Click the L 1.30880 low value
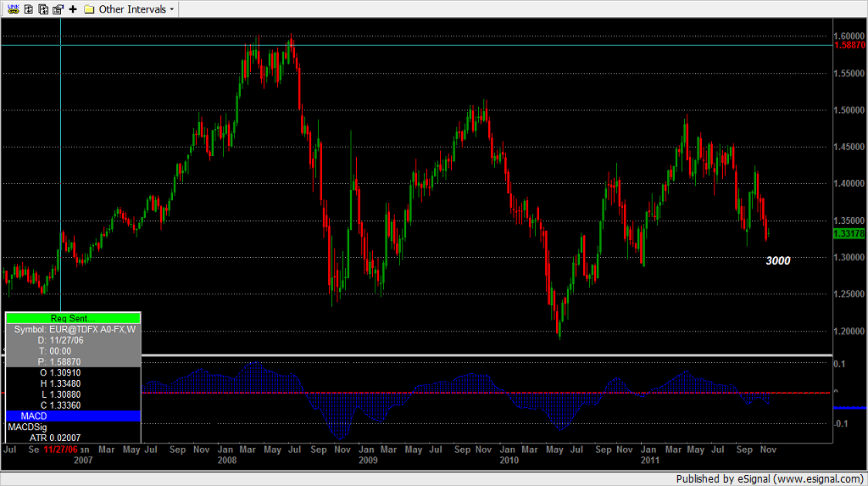868x486 pixels. pyautogui.click(x=64, y=394)
